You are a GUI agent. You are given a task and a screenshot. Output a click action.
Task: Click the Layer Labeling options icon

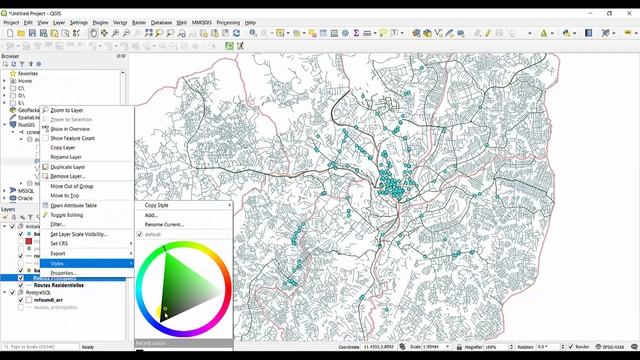click(x=628, y=33)
